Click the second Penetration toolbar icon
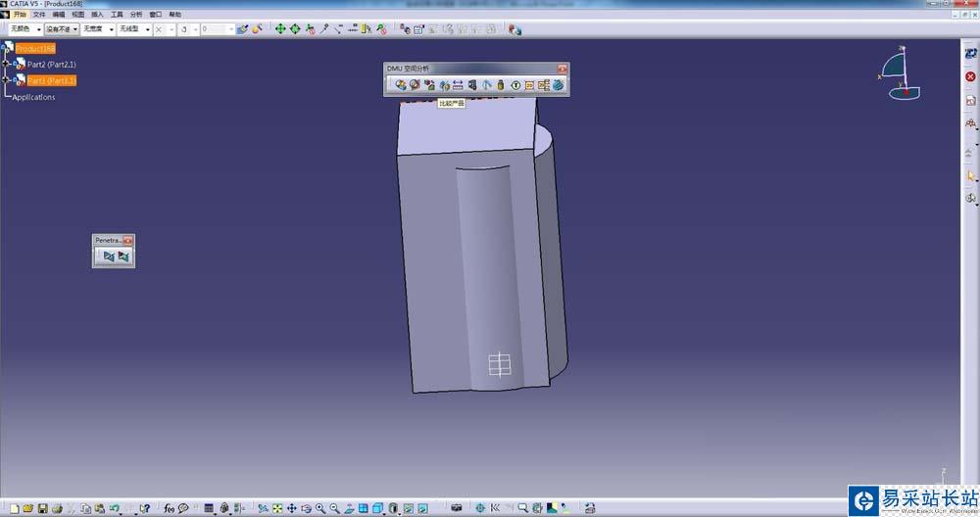 point(123,256)
